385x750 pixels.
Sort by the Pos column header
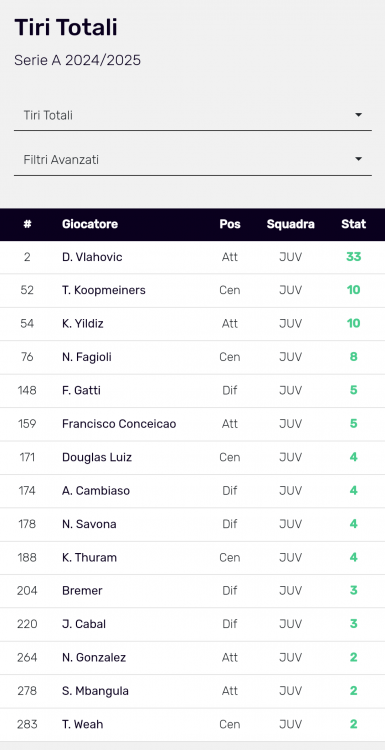click(x=230, y=224)
